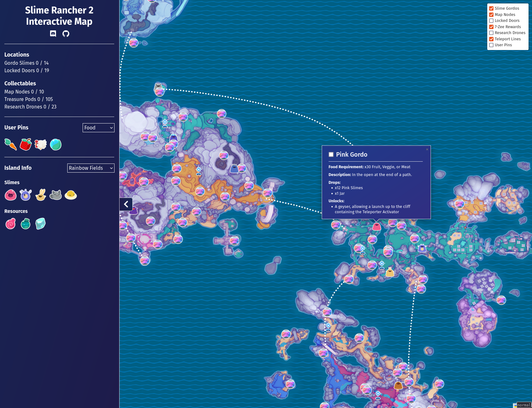
Task: Uncheck the Slime Gordos layer
Action: point(491,8)
